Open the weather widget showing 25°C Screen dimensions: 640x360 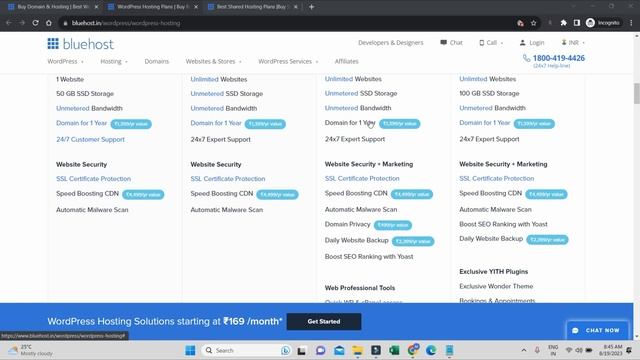31,350
